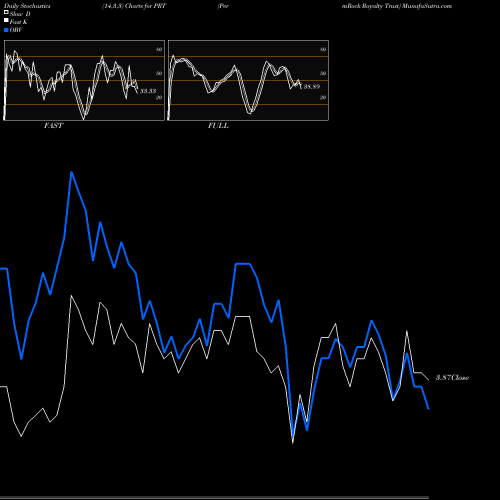Click the 'Daily Stochastics' title text

(27, 6)
